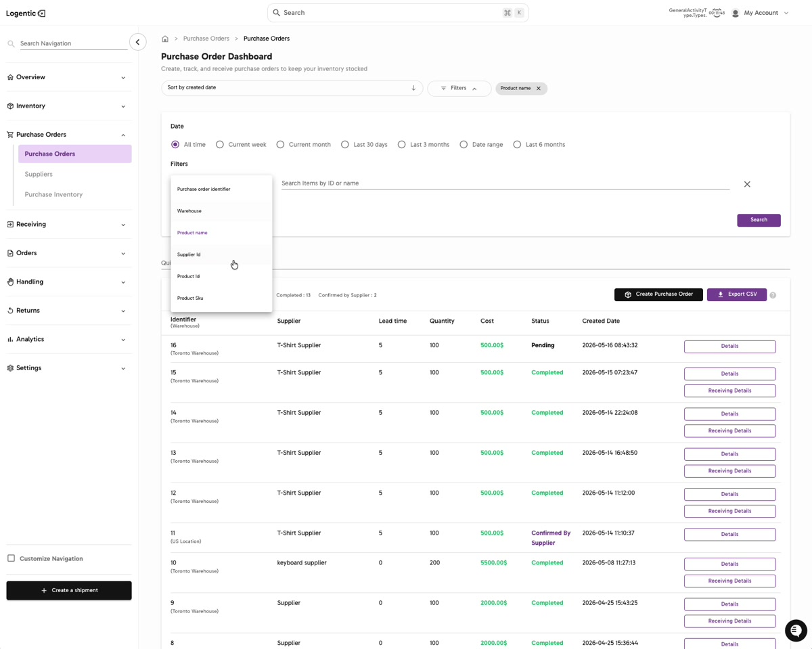The height and width of the screenshot is (649, 812).
Task: Click the activity timer icon
Action: tap(717, 13)
